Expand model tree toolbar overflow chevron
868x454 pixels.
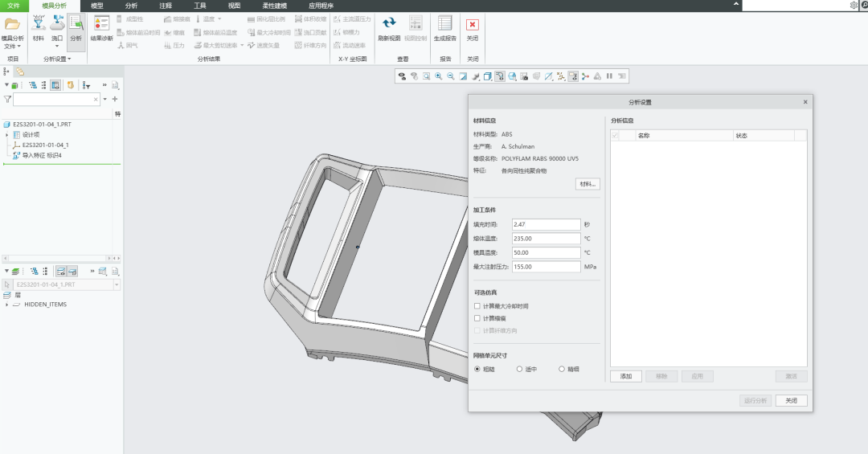pyautogui.click(x=104, y=84)
